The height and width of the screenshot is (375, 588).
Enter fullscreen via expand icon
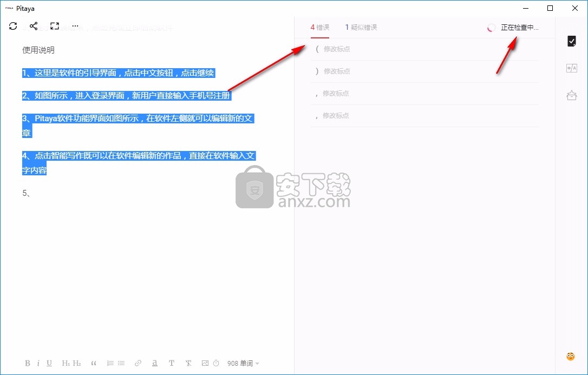click(55, 26)
